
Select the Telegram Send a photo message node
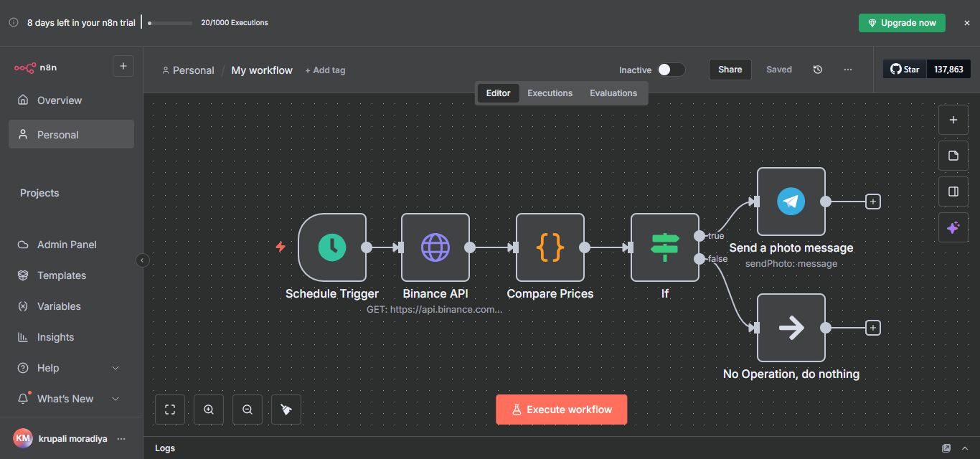coord(791,202)
